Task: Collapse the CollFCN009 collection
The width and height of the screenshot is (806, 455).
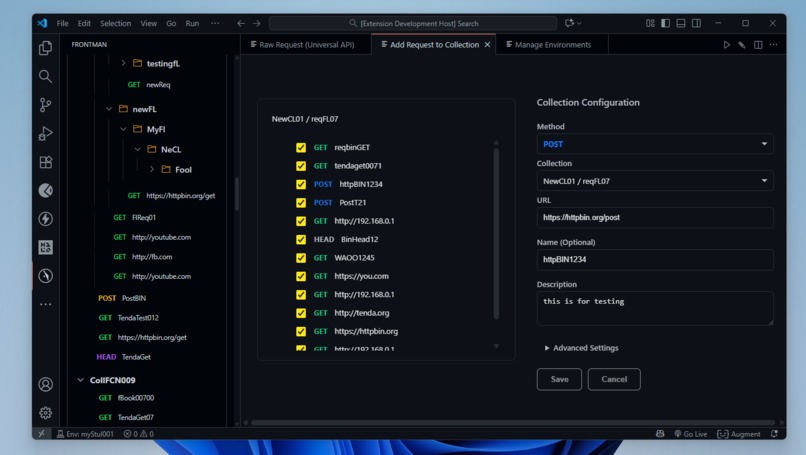Action: point(80,380)
